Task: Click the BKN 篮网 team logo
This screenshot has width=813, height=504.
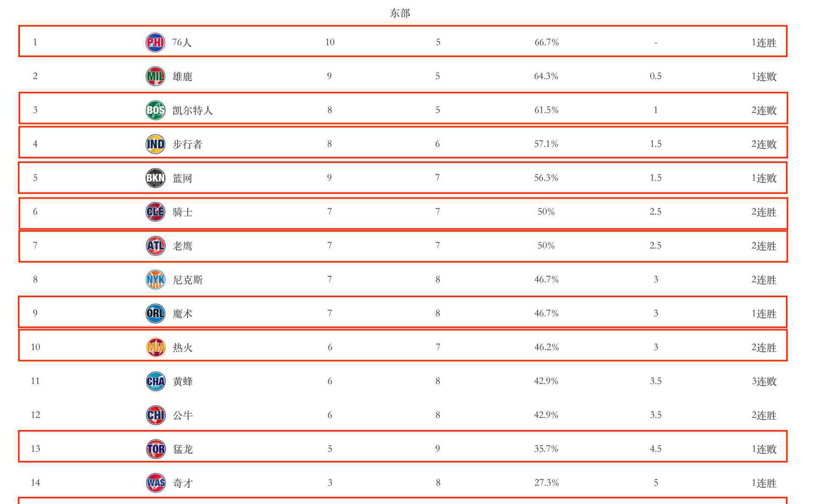Action: 155,178
